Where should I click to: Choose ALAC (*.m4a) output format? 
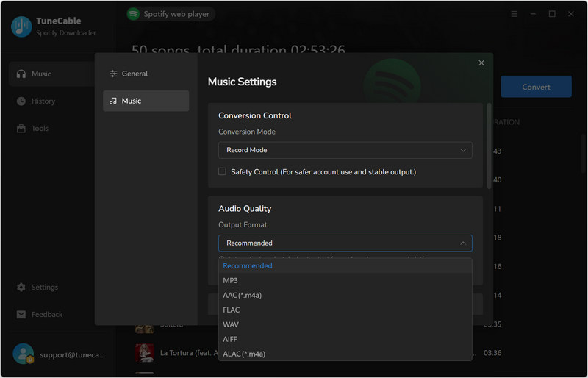click(345, 354)
